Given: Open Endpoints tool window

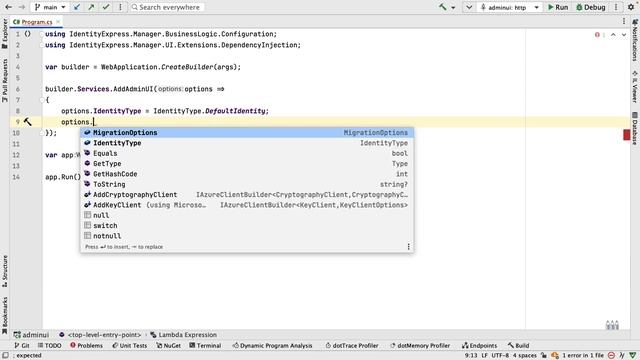Looking at the screenshot, I should (480, 345).
